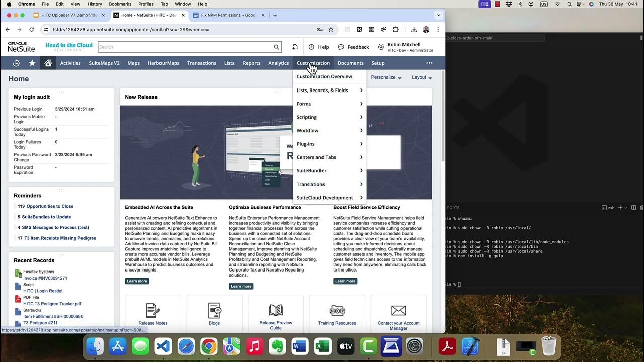This screenshot has height=362, width=644.
Task: Click the search magnifier in NetSuite search bar
Action: (x=276, y=47)
